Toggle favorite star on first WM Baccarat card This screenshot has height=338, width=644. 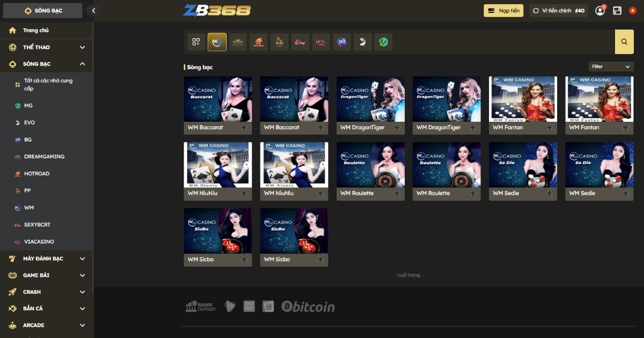click(x=244, y=128)
